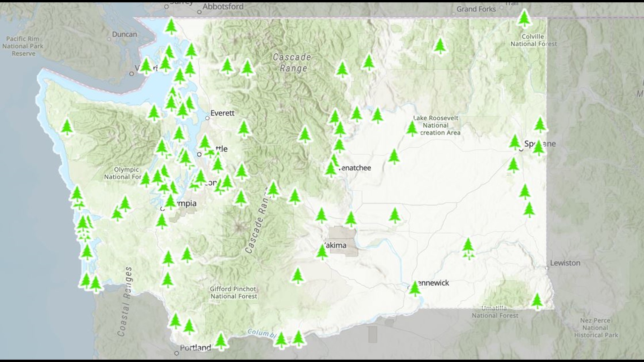Click the tree marker above Colville National Forest
Viewport: 644px width, 362px height.
tap(524, 18)
